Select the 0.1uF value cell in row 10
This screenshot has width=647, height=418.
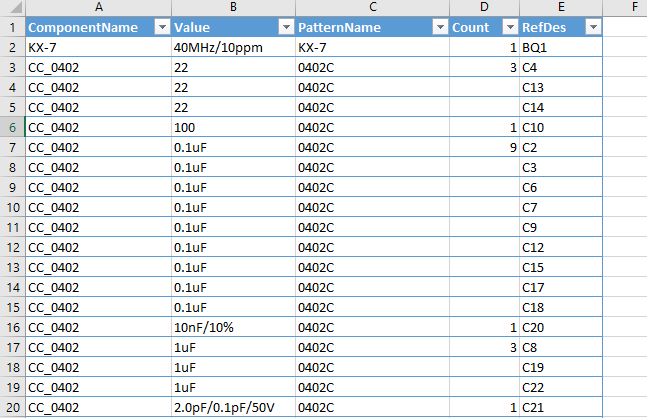(234, 208)
